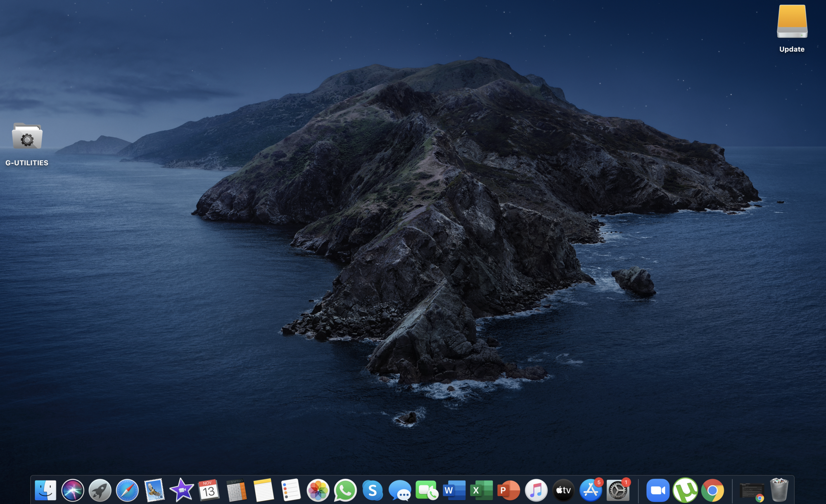Launch Zoom from the dock
The image size is (826, 504).
coord(658,490)
